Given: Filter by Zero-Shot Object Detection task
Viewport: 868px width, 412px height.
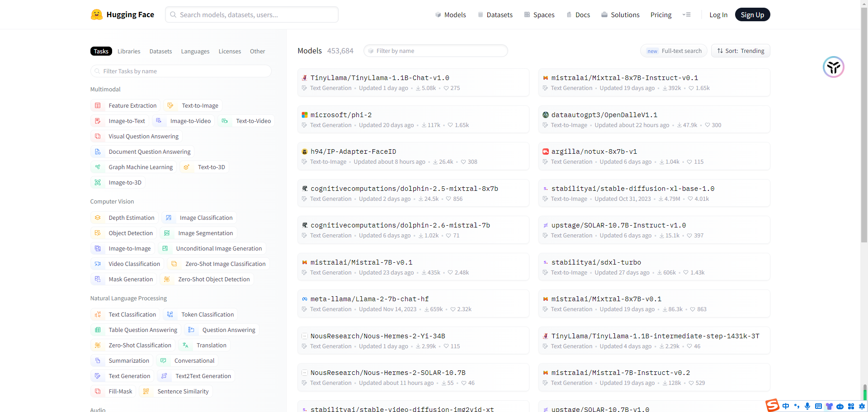Looking at the screenshot, I should point(207,279).
